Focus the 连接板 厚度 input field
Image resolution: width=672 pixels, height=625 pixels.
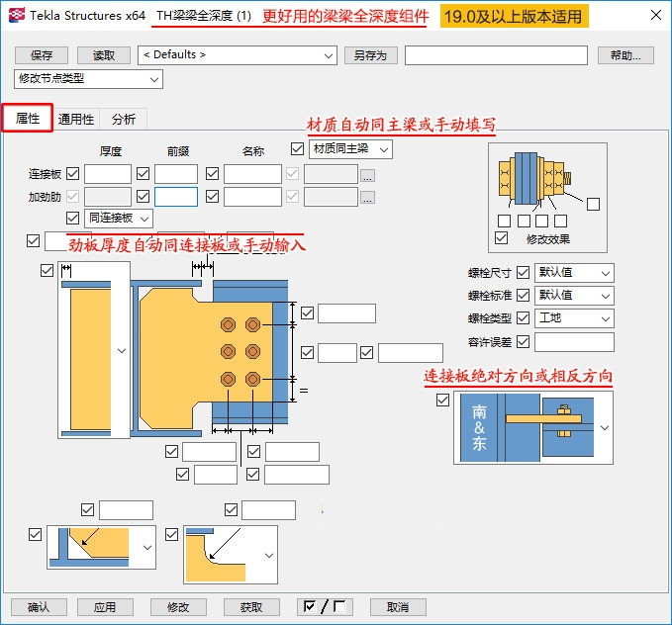tap(108, 174)
